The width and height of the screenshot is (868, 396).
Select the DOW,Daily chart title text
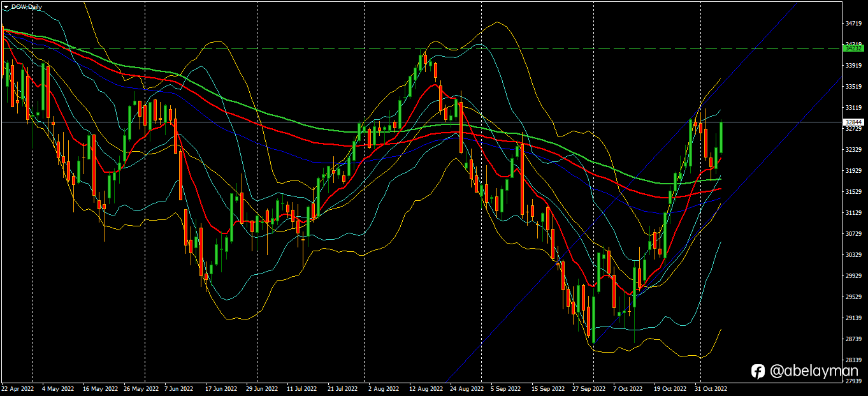[x=27, y=6]
